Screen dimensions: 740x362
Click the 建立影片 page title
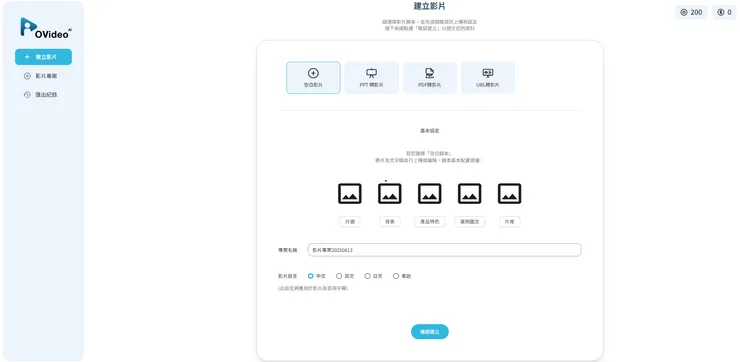click(429, 7)
